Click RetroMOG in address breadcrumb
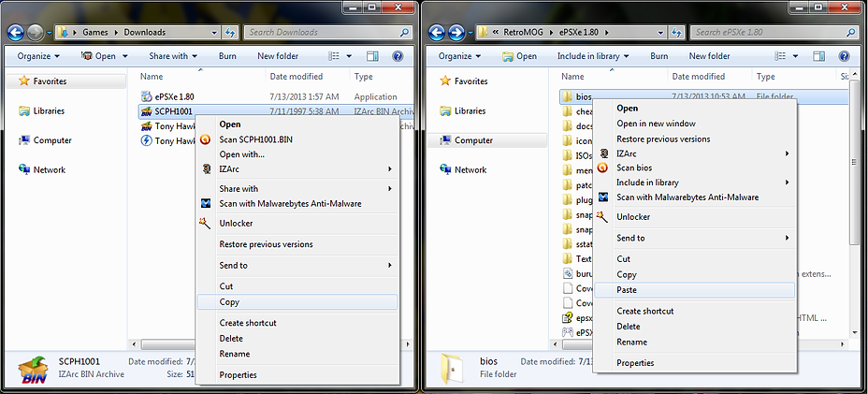The height and width of the screenshot is (394, 868). coord(524,32)
